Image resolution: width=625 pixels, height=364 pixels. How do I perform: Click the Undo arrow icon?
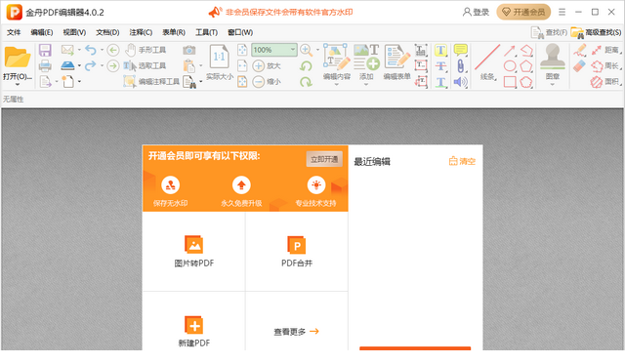(91, 50)
